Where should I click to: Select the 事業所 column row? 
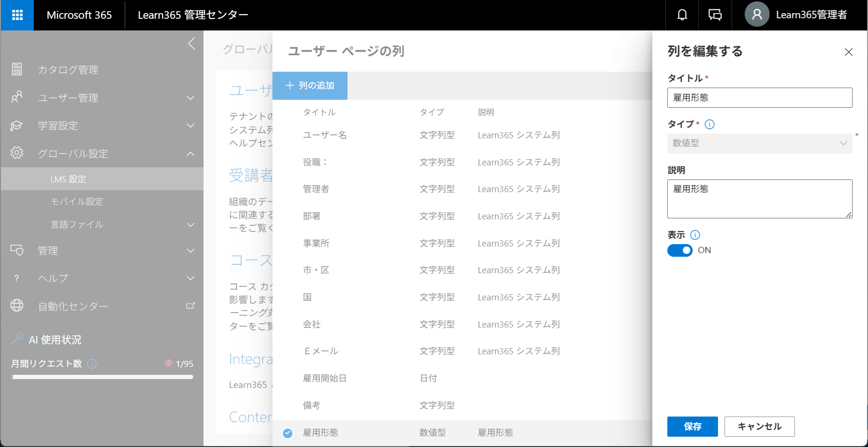[x=462, y=244]
